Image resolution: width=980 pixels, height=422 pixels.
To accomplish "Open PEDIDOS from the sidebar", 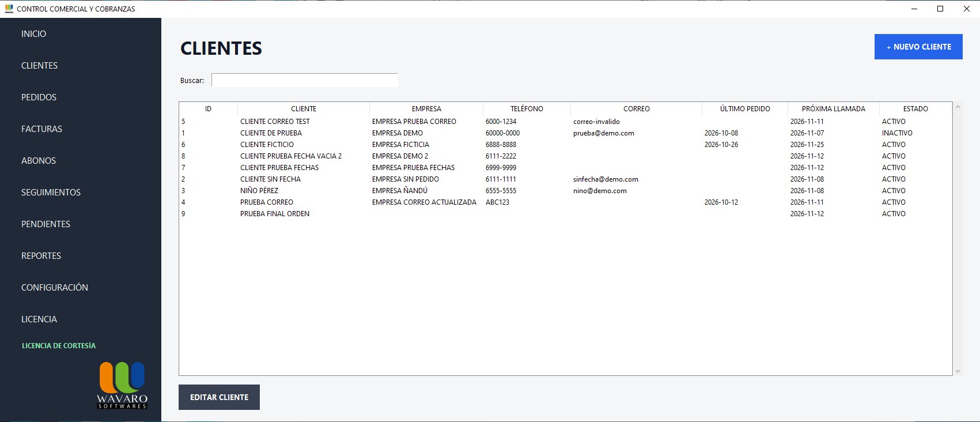I will coord(39,97).
